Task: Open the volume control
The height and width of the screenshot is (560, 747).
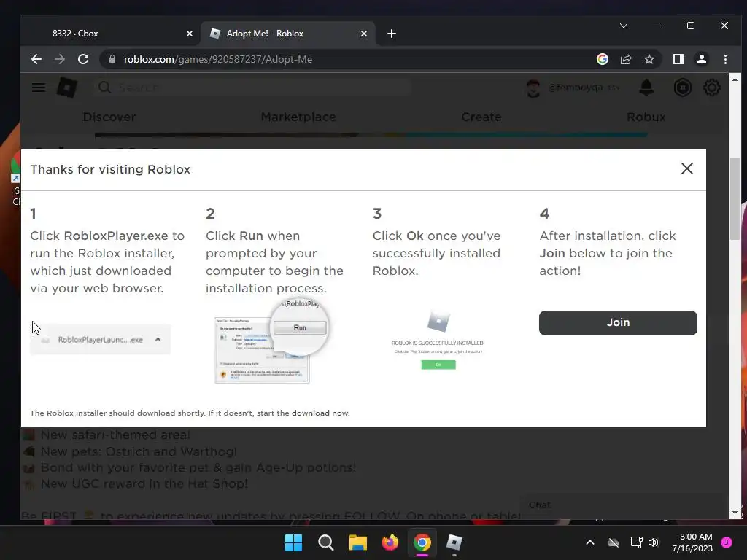Action: point(654,542)
